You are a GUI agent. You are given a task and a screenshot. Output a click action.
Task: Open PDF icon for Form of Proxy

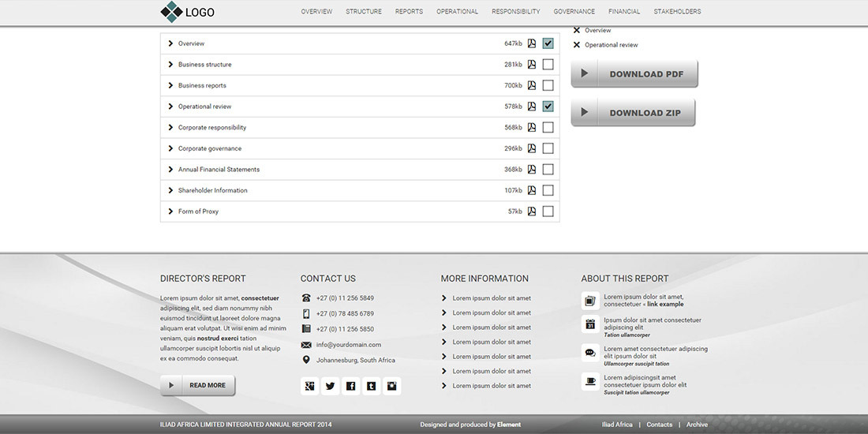[x=531, y=211]
